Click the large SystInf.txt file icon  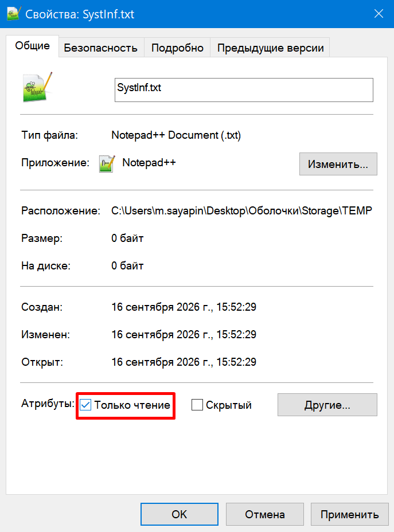click(37, 87)
